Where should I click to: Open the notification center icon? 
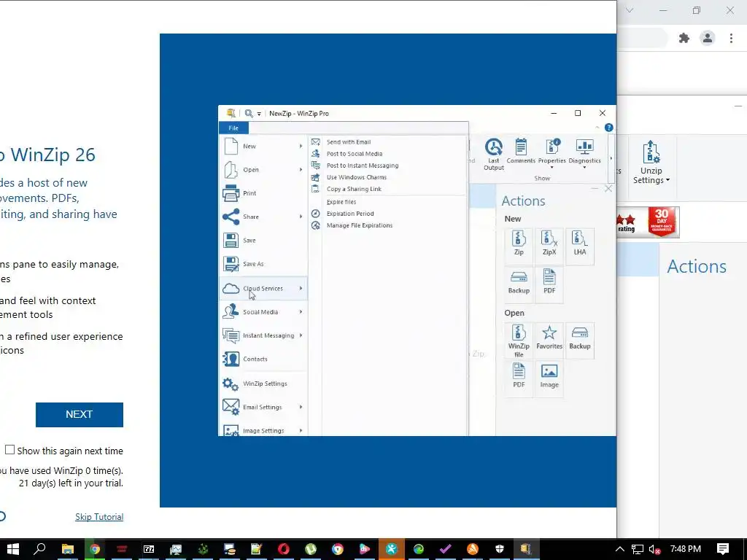coord(723,549)
